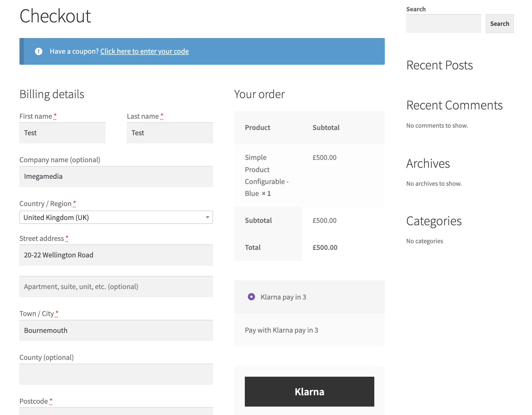Click the No archives to show text
The width and height of the screenshot is (532, 415).
tap(434, 183)
